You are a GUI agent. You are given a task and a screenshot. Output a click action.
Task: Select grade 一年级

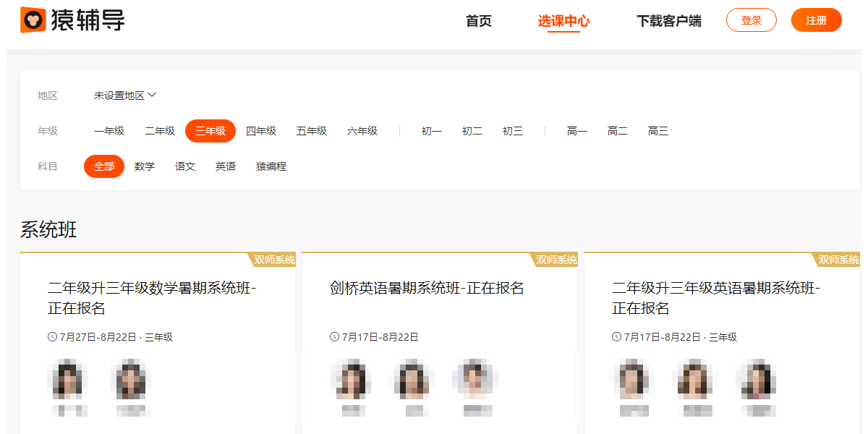point(109,131)
